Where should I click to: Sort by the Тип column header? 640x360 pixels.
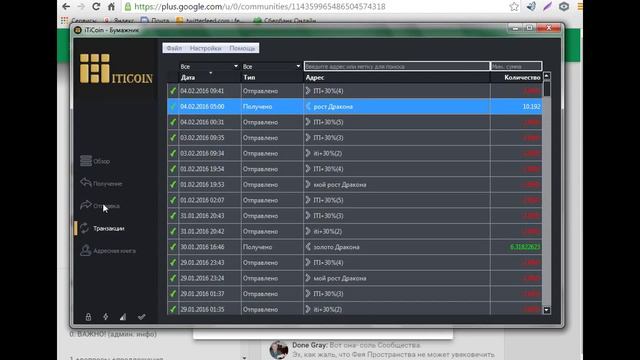point(272,78)
